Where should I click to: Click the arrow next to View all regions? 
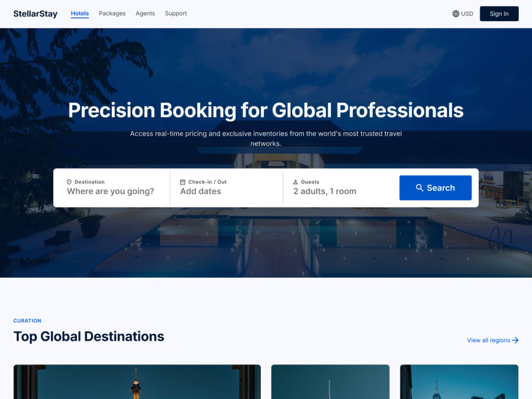click(516, 340)
